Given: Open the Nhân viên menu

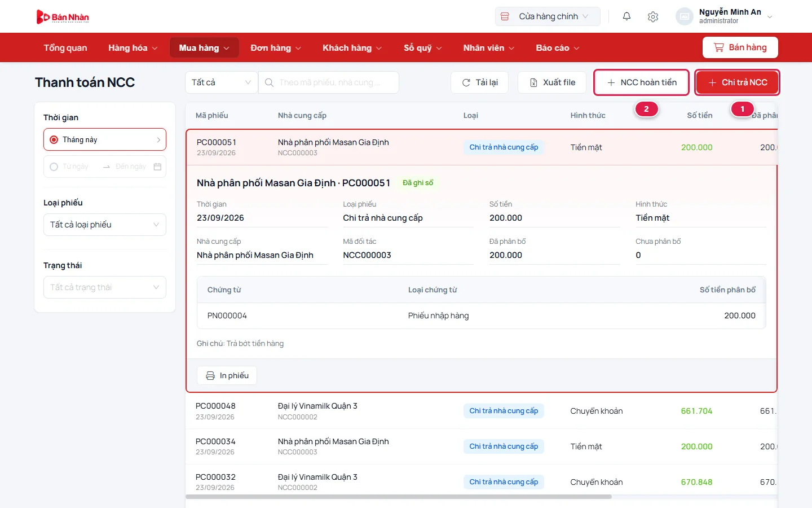Looking at the screenshot, I should pyautogui.click(x=489, y=48).
